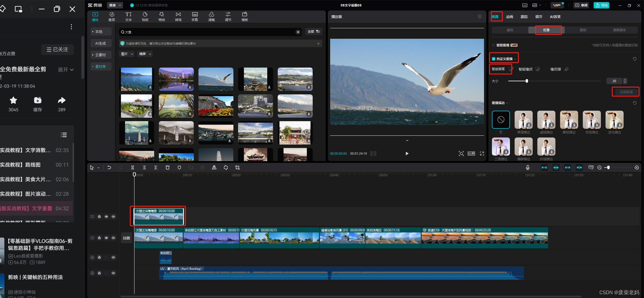Click the delete trash icon in the timeline toolbar

point(168,167)
